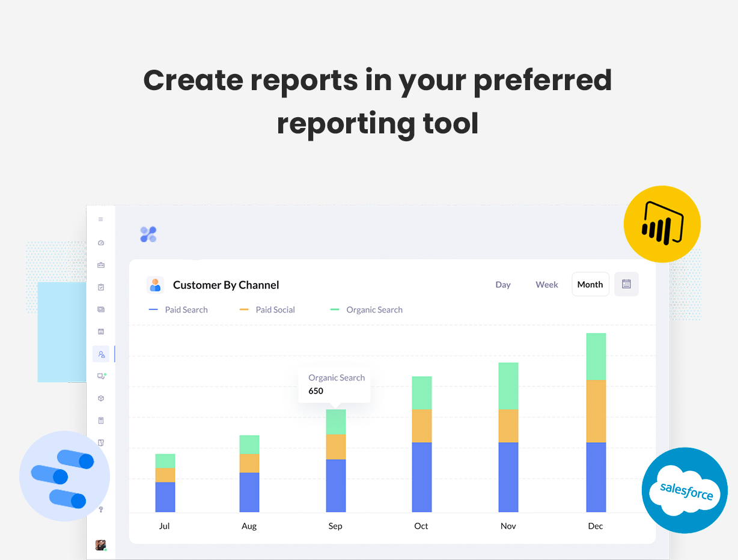Click the Customer By Channel title
The image size is (738, 560).
[226, 285]
